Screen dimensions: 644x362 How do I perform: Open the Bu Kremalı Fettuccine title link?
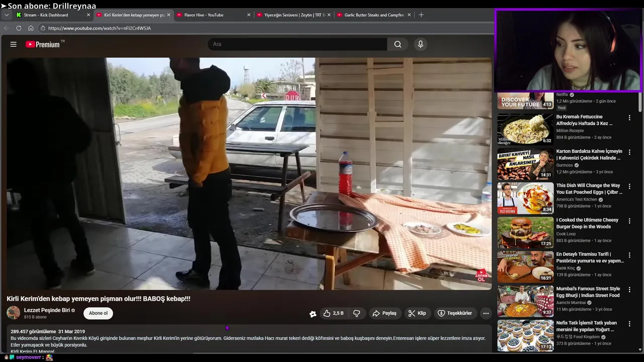[x=585, y=120]
